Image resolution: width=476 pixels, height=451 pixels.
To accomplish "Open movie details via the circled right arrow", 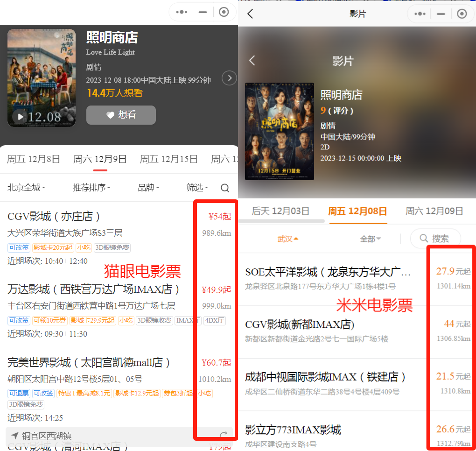I will [229, 78].
